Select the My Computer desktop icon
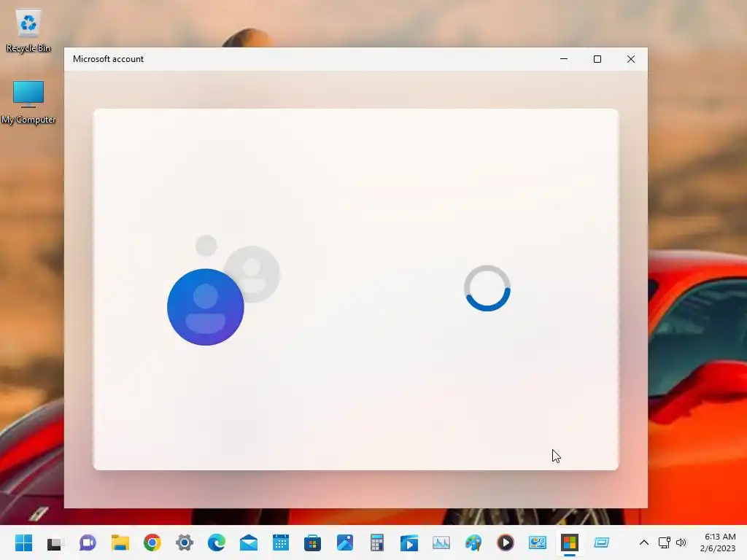 [x=28, y=102]
